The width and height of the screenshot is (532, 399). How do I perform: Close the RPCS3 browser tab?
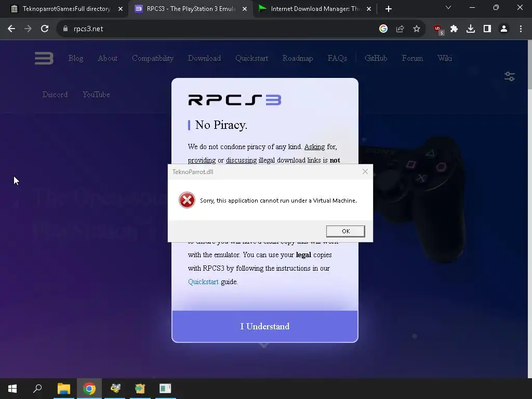coord(245,9)
